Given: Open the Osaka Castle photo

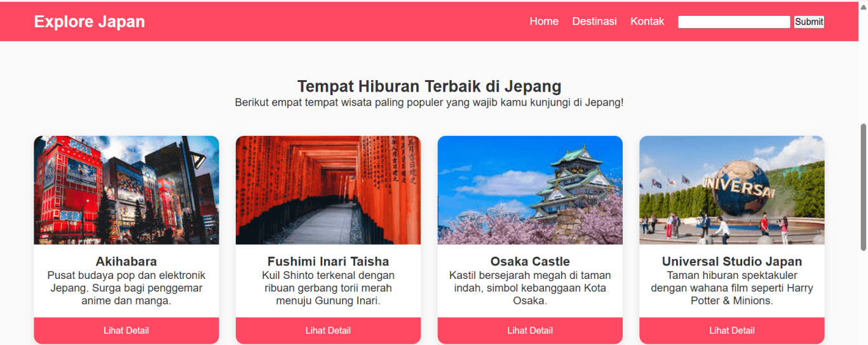Looking at the screenshot, I should coord(530,190).
